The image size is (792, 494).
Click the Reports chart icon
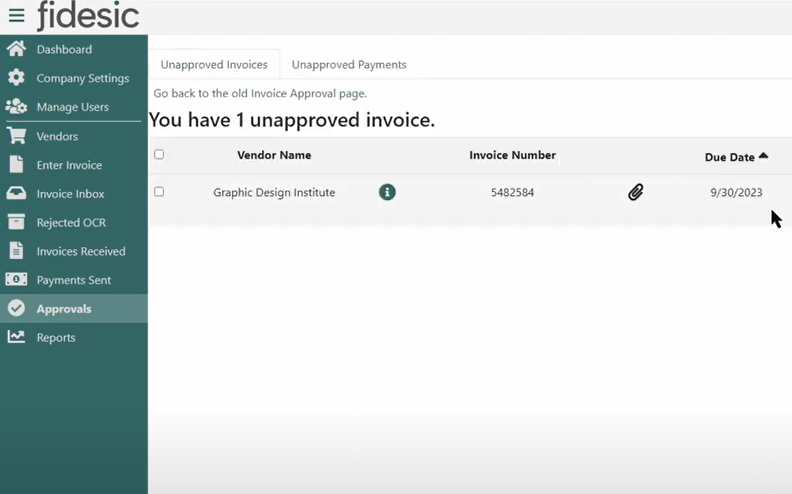16,338
